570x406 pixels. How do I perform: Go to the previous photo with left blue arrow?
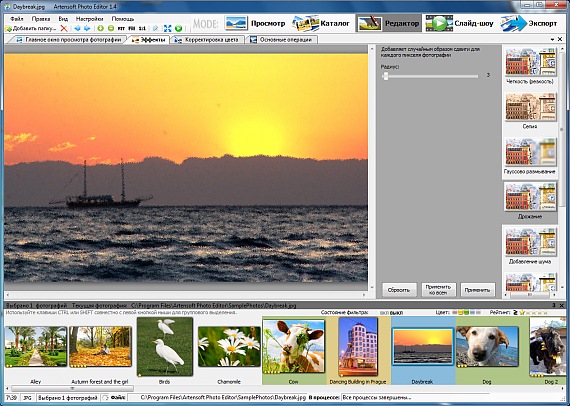77,28
